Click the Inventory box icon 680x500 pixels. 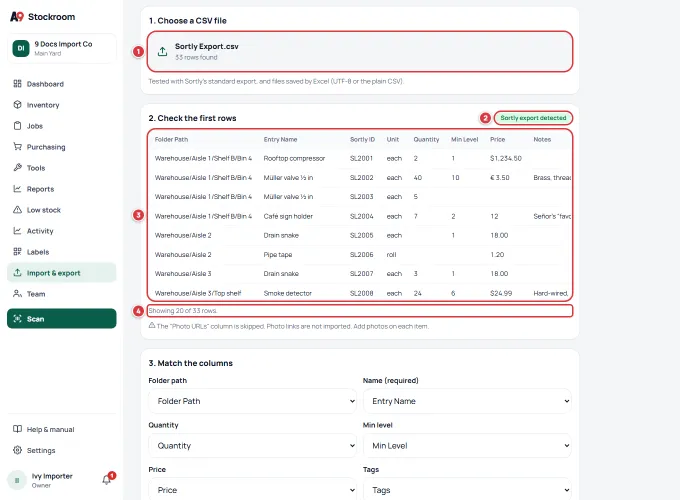17,105
